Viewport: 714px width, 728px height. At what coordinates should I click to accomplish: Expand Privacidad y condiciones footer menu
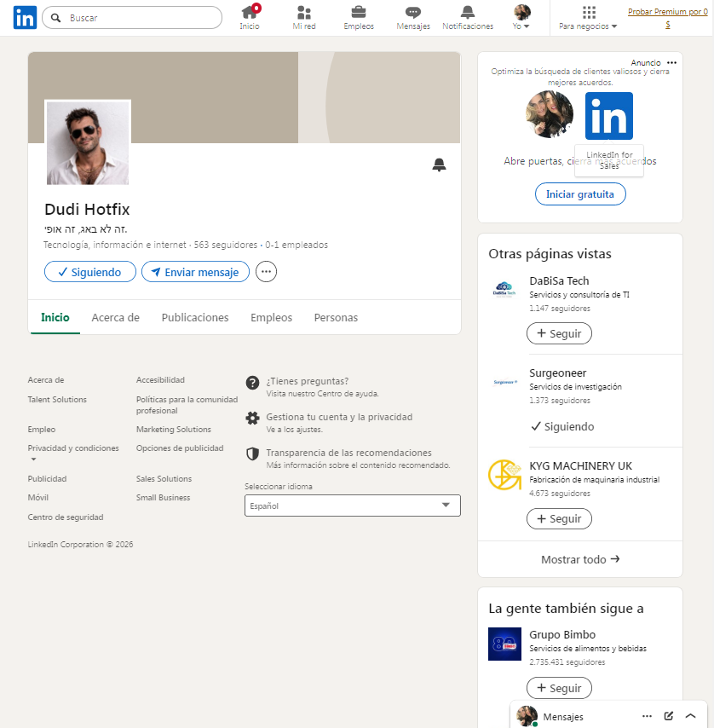(73, 454)
